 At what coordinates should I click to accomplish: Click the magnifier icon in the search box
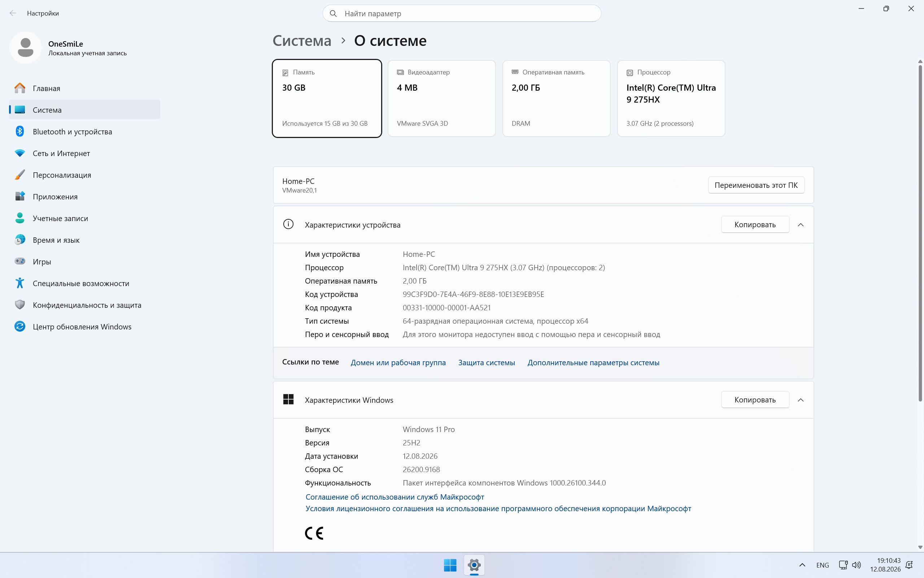[334, 13]
